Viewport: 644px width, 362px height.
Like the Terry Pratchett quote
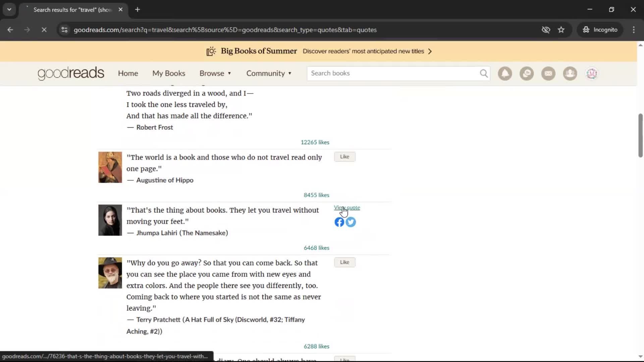tap(344, 262)
